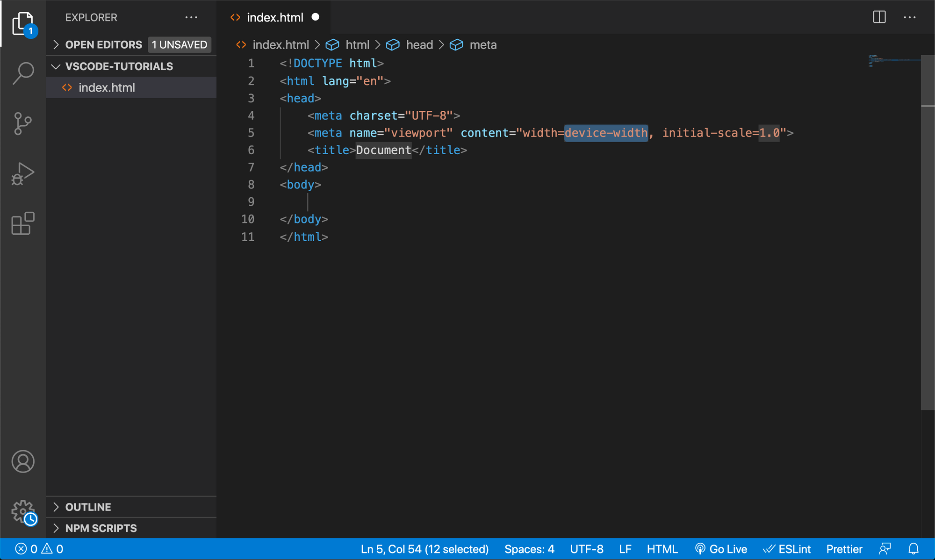
Task: Open the Manage settings gear icon
Action: point(22,511)
